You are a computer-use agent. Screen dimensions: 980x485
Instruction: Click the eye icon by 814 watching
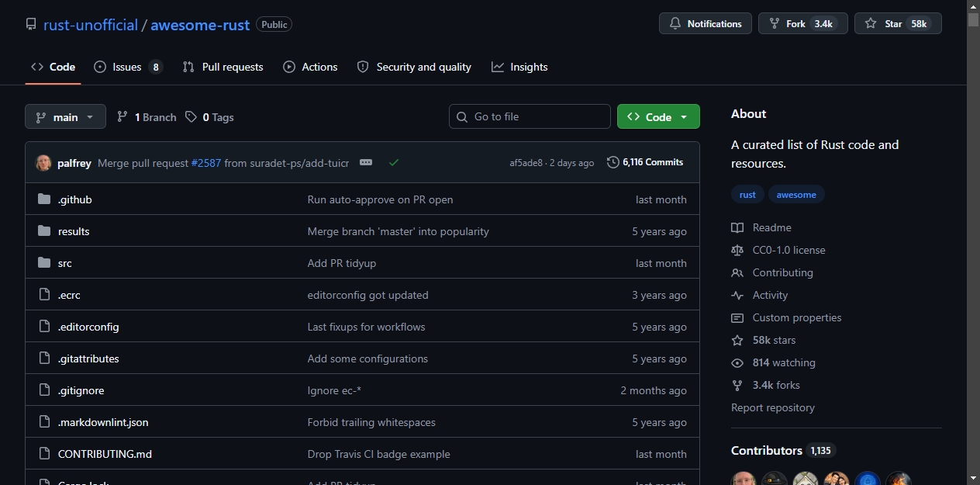[x=737, y=362]
